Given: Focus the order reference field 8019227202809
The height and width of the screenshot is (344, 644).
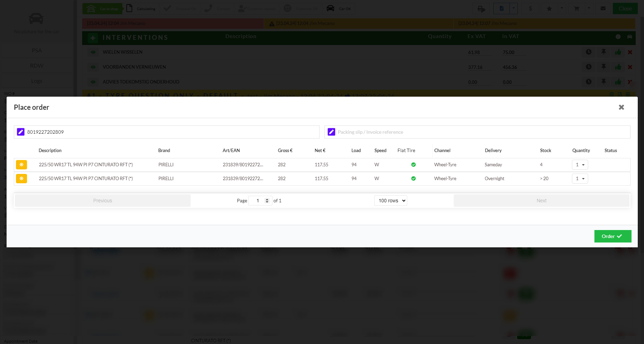Looking at the screenshot, I should pyautogui.click(x=166, y=132).
